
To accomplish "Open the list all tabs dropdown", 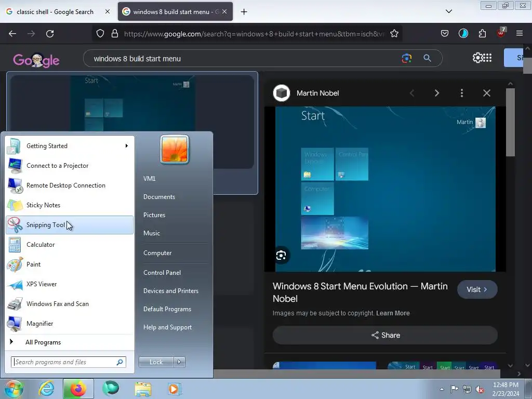I will pyautogui.click(x=449, y=11).
